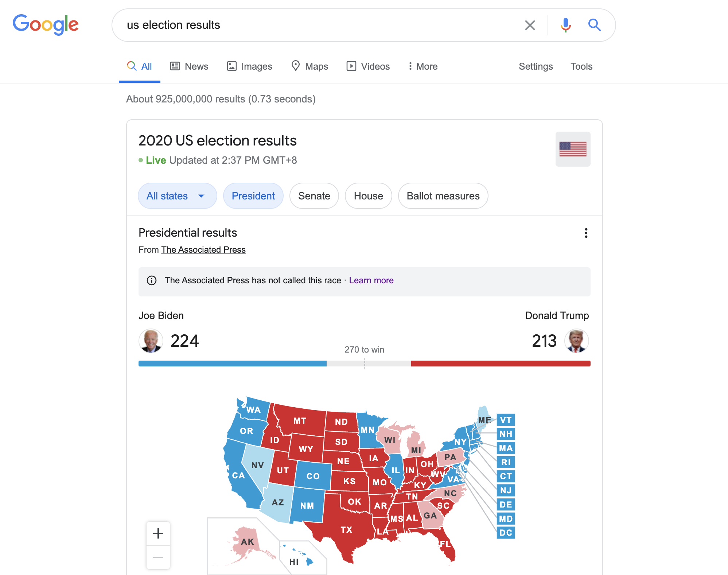Expand the All states dropdown
This screenshot has width=728, height=575.
coord(177,196)
